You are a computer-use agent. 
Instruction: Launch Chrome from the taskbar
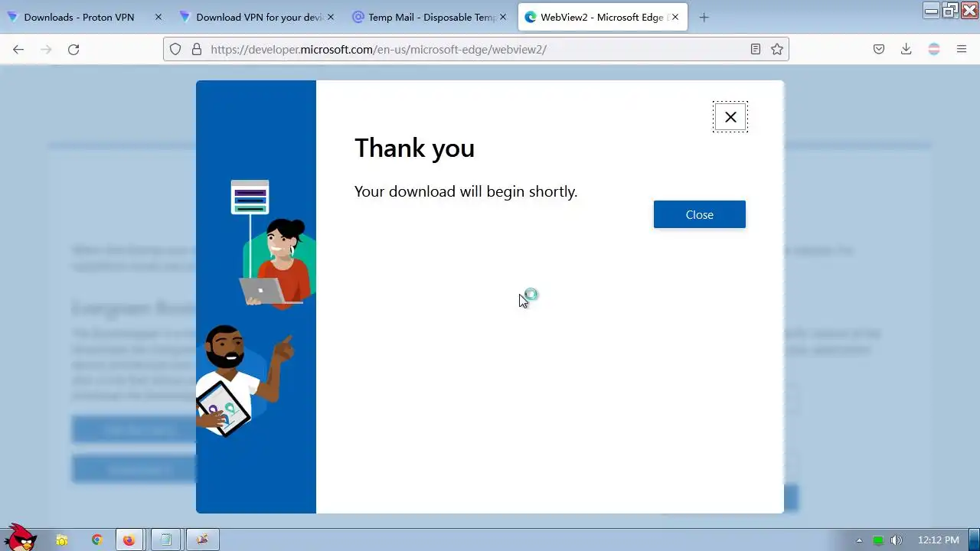click(x=97, y=540)
